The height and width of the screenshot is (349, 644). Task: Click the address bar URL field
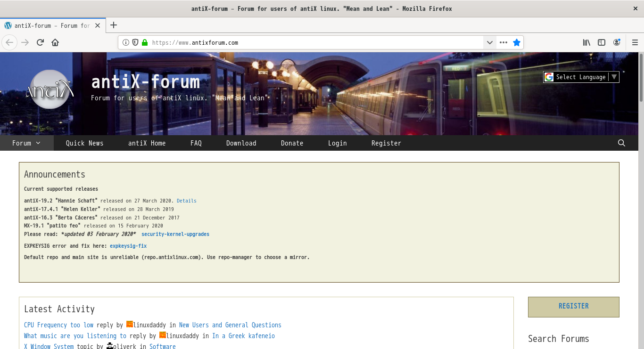[316, 42]
